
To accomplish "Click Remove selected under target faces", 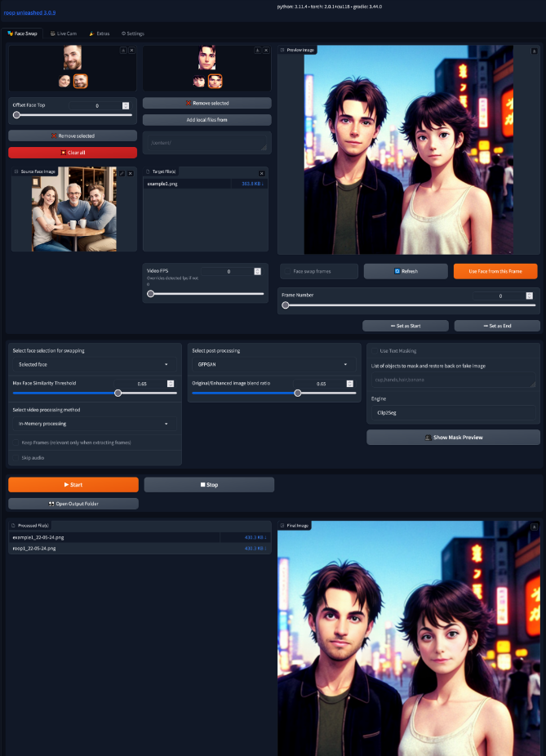I will point(207,103).
